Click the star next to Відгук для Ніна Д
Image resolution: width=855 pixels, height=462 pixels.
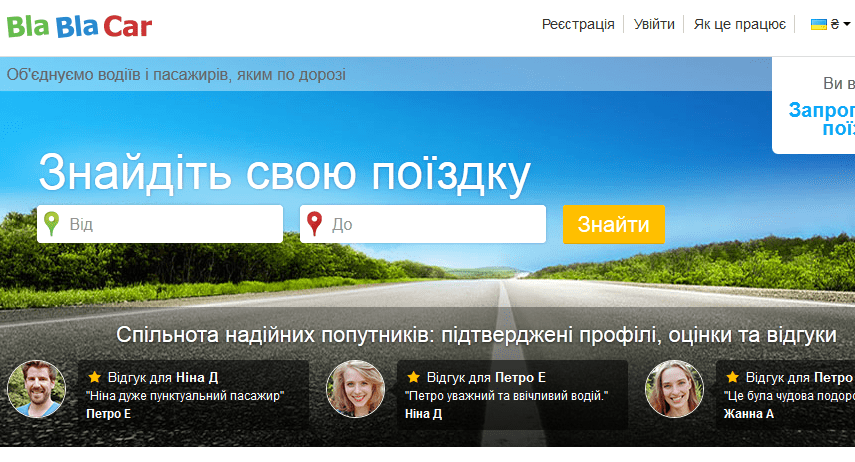tap(95, 377)
